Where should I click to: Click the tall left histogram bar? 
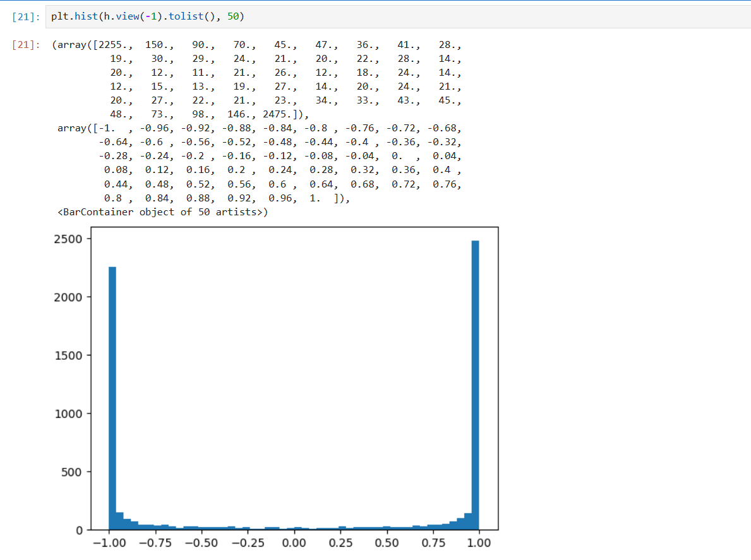point(112,398)
